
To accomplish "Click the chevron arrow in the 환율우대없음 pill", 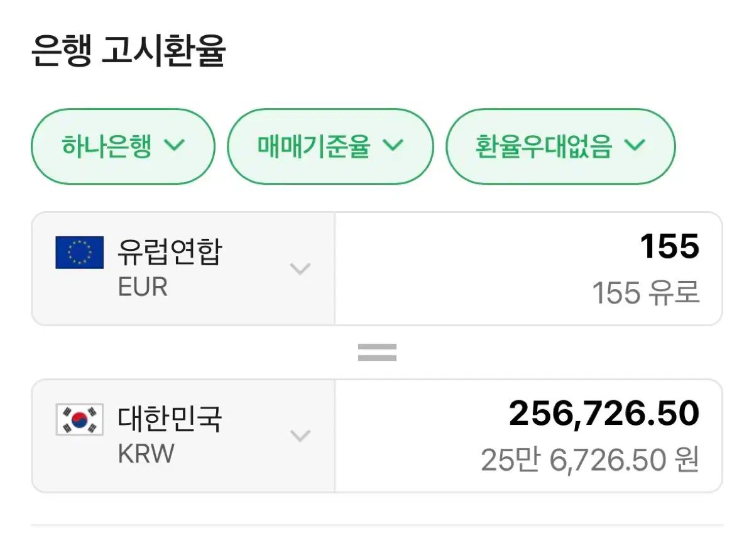I will pyautogui.click(x=635, y=146).
